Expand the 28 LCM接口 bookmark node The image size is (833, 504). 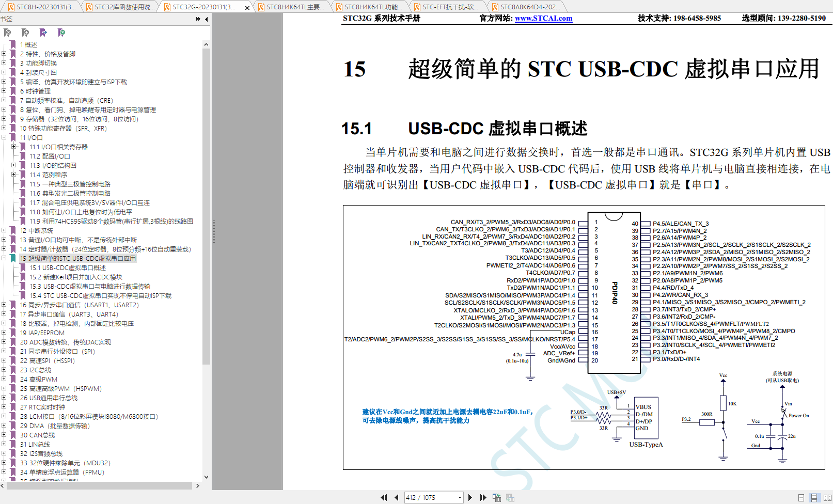(4, 417)
